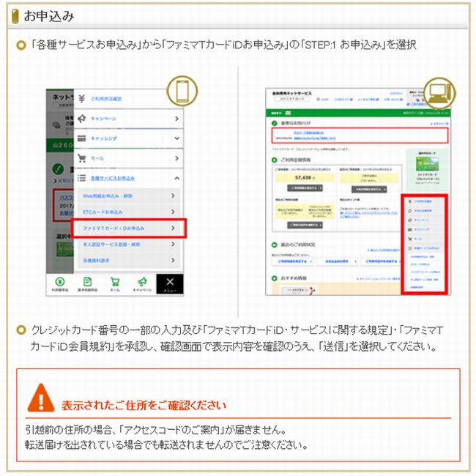This screenshot has height=476, width=476.
Task: Click the card image thumbnail in the PC sidebar
Action: click(427, 163)
